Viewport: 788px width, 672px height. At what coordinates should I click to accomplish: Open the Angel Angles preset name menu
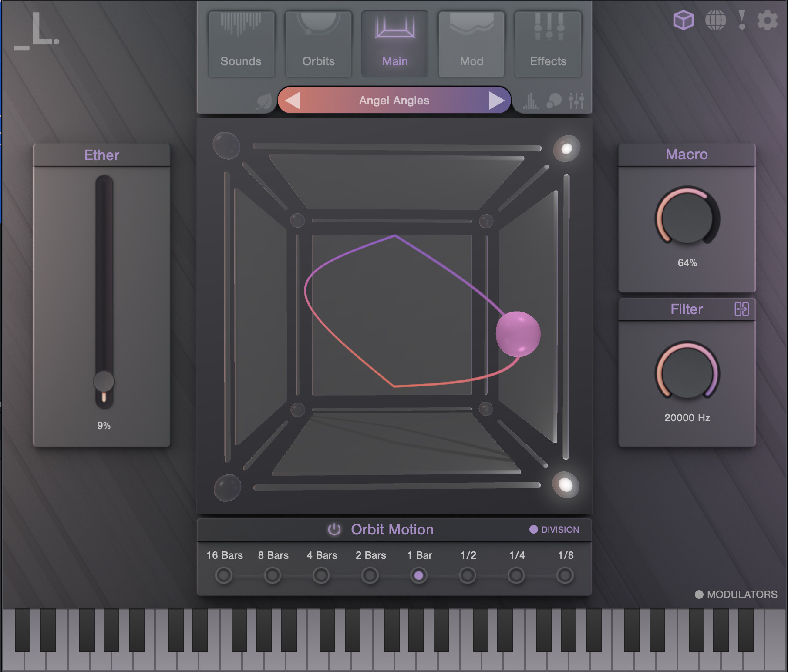tap(394, 101)
